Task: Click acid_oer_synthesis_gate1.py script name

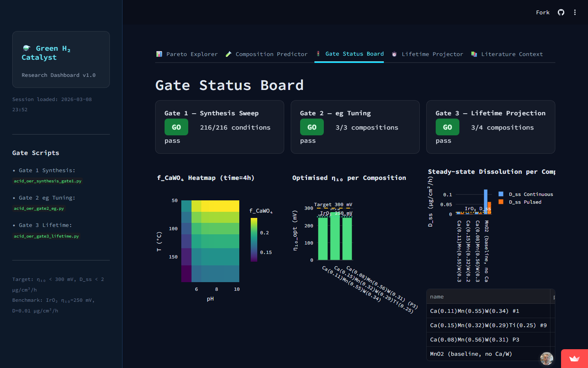Action: (48, 181)
